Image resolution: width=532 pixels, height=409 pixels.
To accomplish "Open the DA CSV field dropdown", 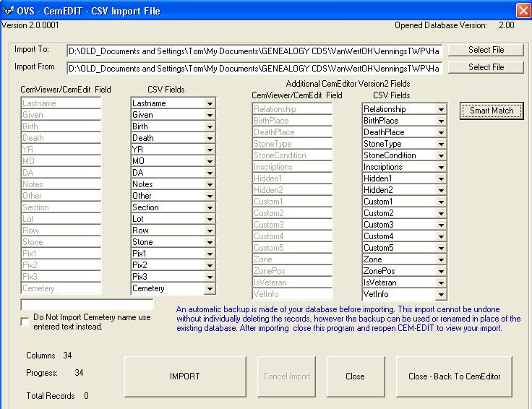I will coord(210,173).
